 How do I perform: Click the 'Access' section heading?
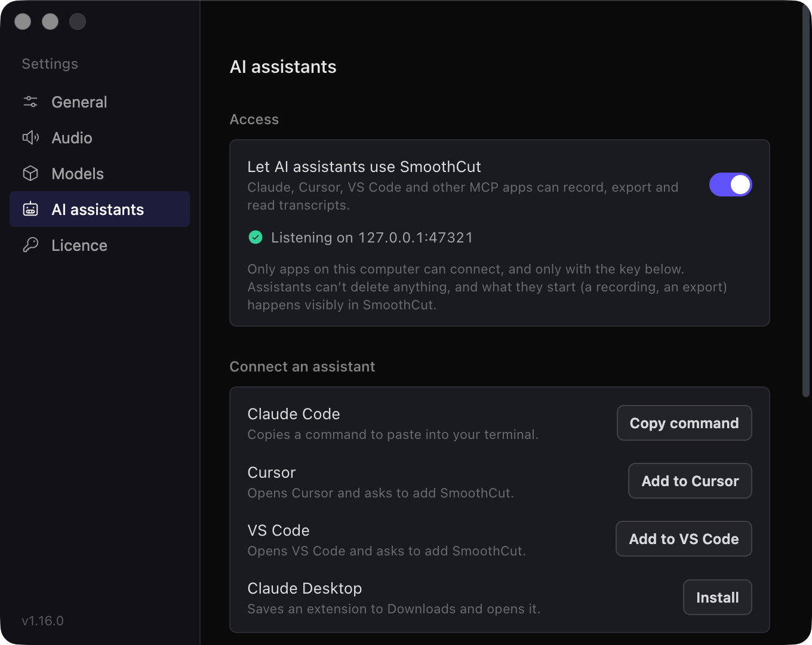click(x=254, y=119)
